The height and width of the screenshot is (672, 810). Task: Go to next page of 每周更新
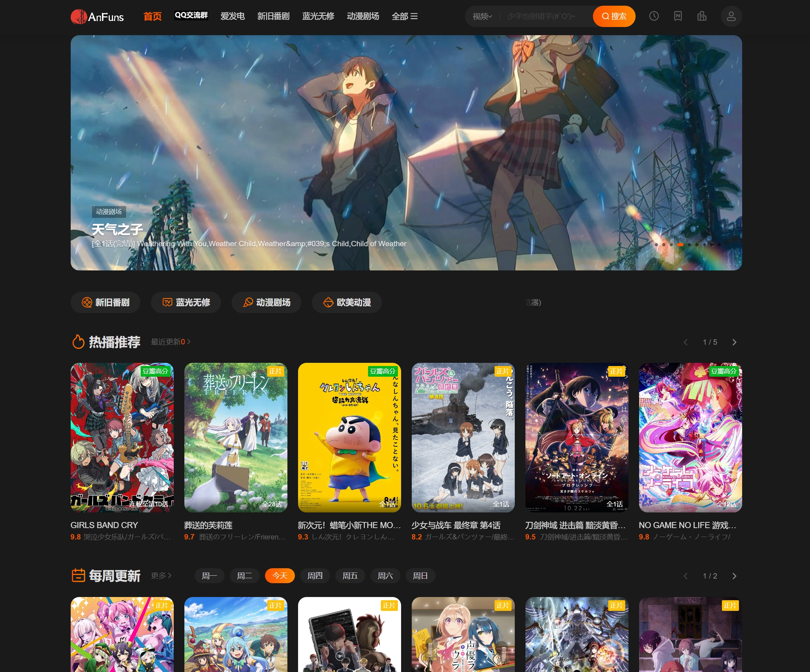point(734,576)
